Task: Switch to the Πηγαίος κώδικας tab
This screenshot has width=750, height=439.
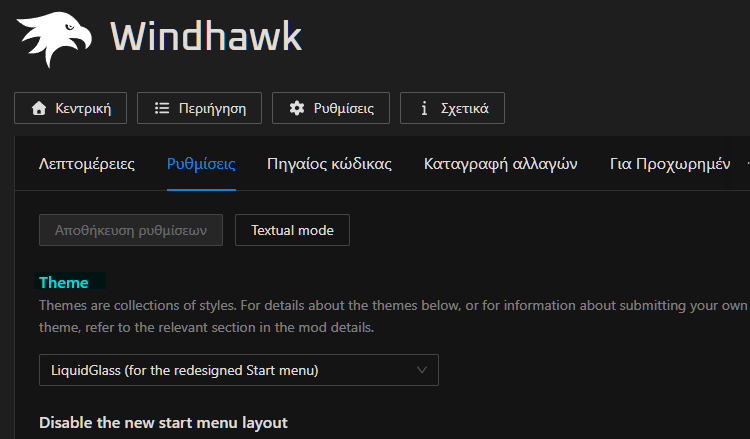Action: point(330,164)
